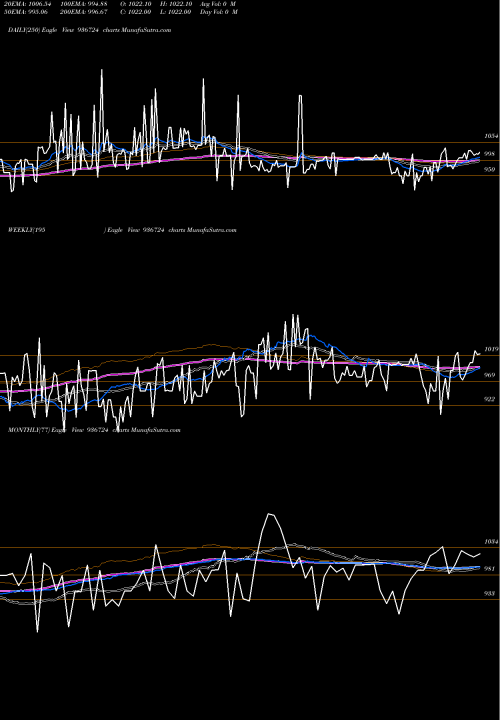Click the 'Day Vol: 0 M' readout
500x720 pixels.
(219, 12)
